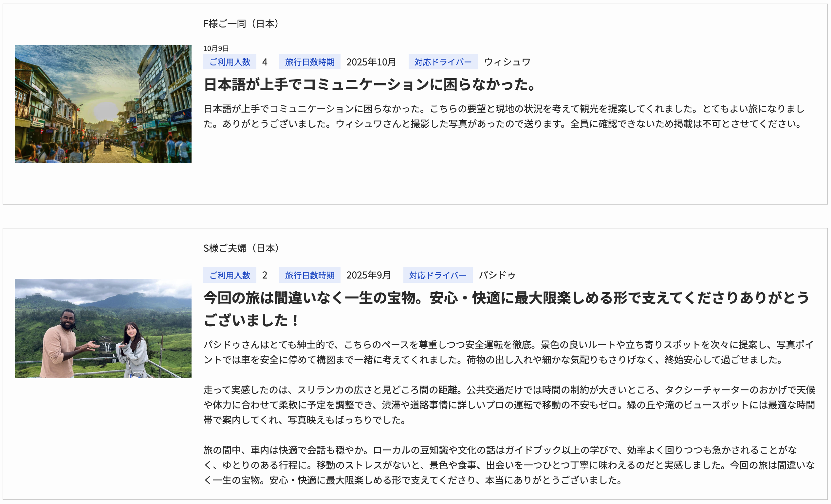Click the 2025年10月 travel period value
The width and height of the screenshot is (831, 504).
(x=371, y=62)
